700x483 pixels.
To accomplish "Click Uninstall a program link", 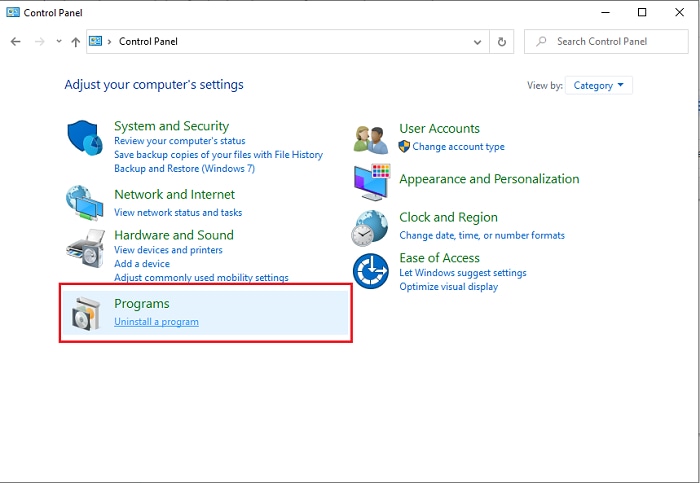I will [x=156, y=321].
